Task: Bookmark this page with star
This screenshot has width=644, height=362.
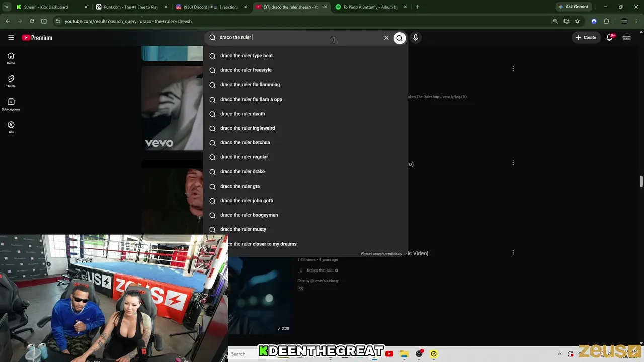Action: [577, 21]
